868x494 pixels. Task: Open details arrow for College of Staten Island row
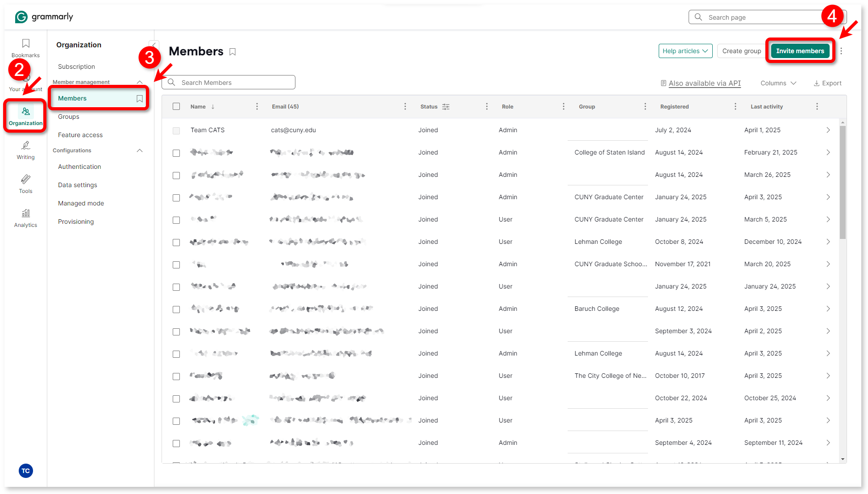pyautogui.click(x=828, y=152)
